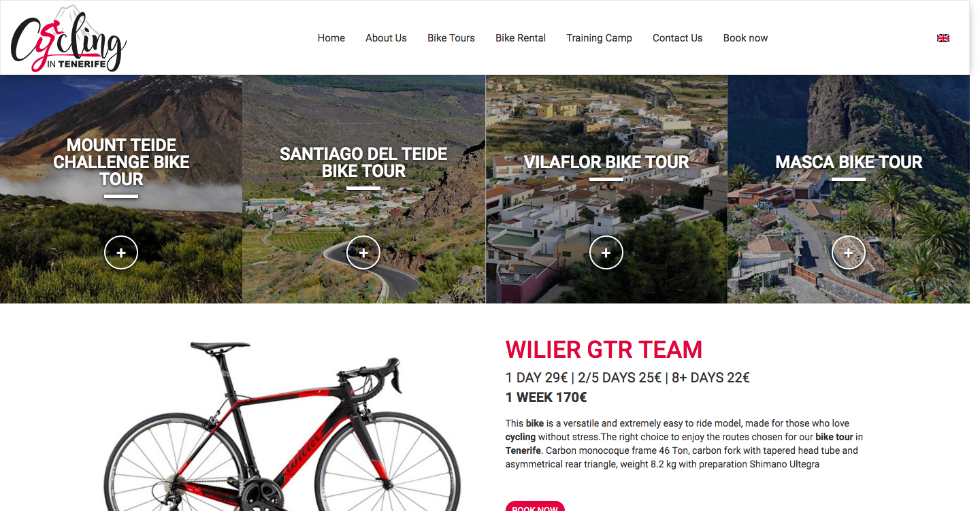Screen dimensions: 980x511
Task: Open the Home menu item
Action: [x=331, y=38]
